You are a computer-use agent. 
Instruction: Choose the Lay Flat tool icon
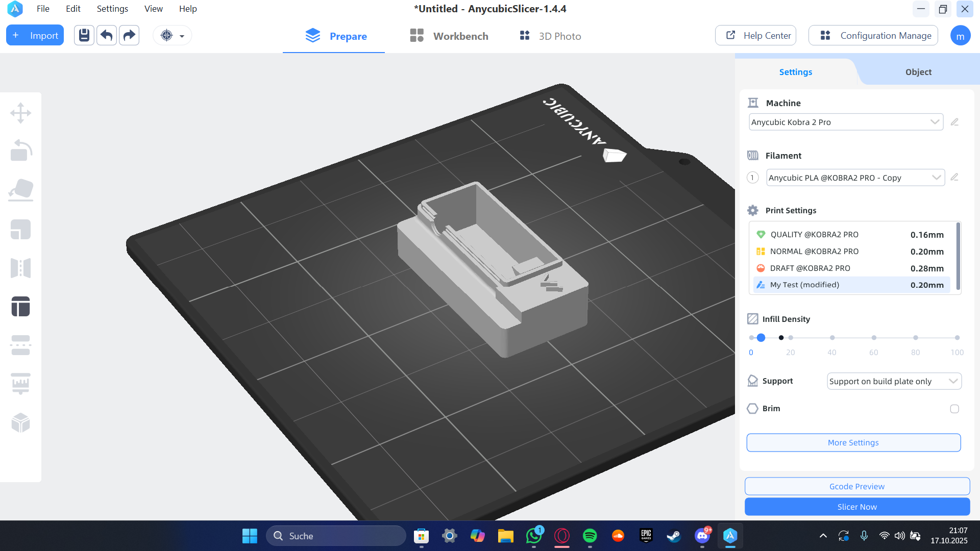coord(21,190)
